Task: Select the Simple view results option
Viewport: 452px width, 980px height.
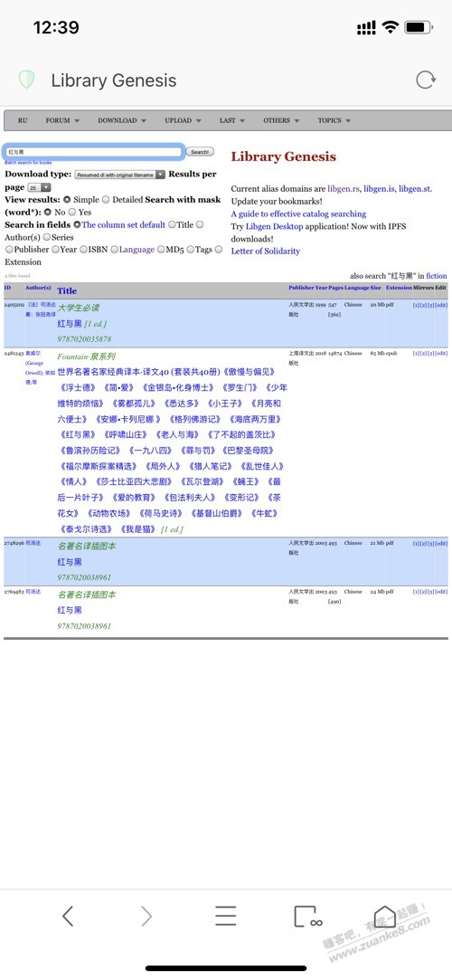Action: tap(67, 199)
